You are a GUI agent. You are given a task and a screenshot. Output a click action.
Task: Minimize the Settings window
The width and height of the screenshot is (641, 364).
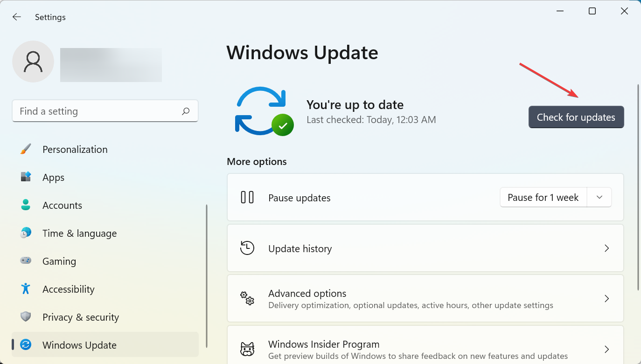(560, 11)
